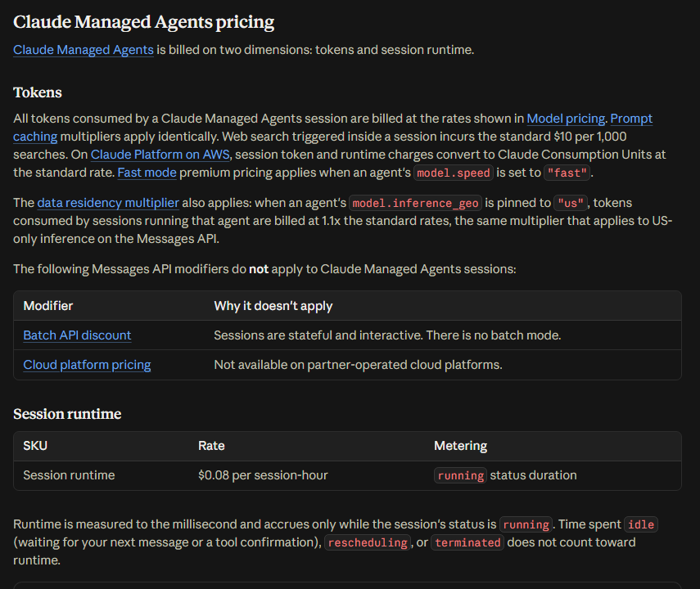Follow the Model pricing link
Image resolution: width=700 pixels, height=589 pixels.
pyautogui.click(x=566, y=119)
